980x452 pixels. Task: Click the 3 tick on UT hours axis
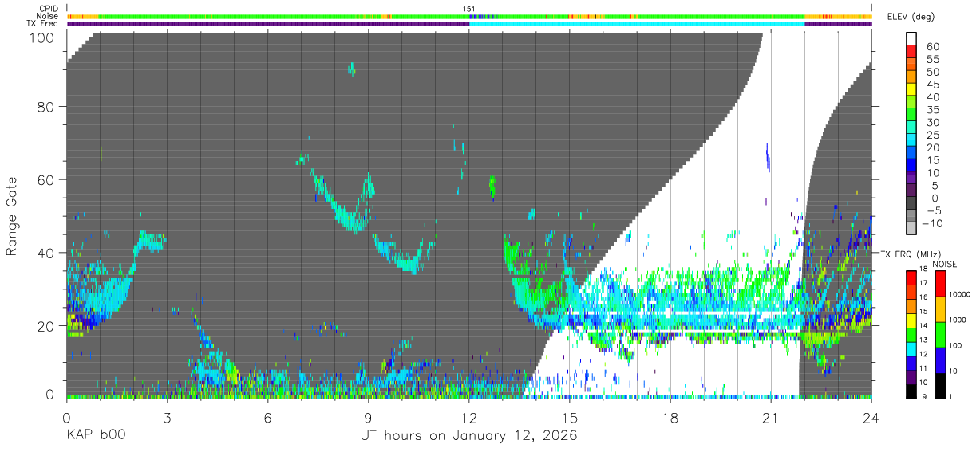pyautogui.click(x=167, y=417)
